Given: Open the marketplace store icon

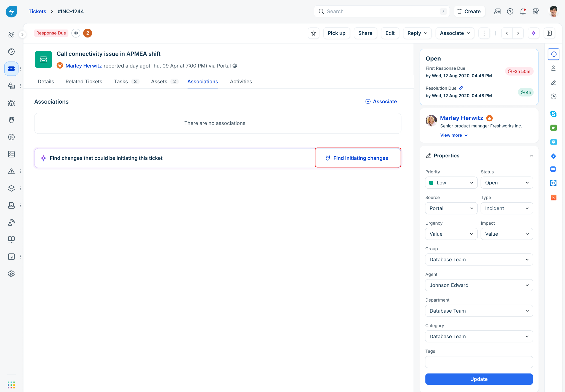Looking at the screenshot, I should 536,11.
